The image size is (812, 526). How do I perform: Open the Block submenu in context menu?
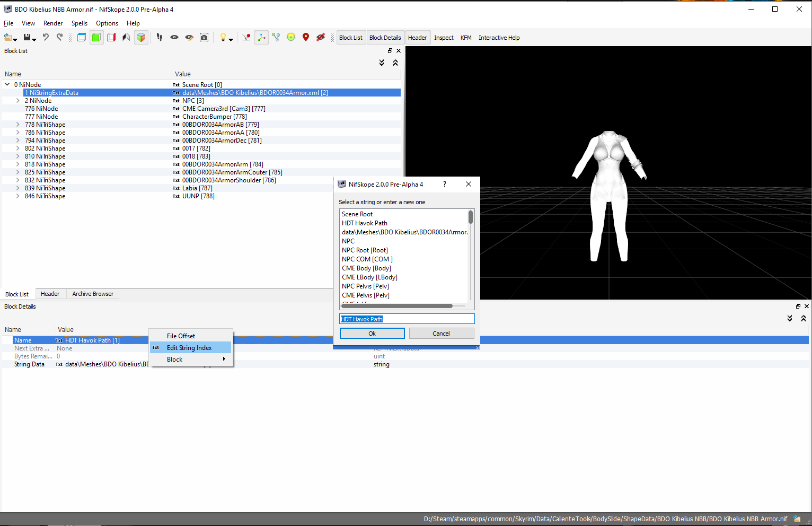click(190, 360)
